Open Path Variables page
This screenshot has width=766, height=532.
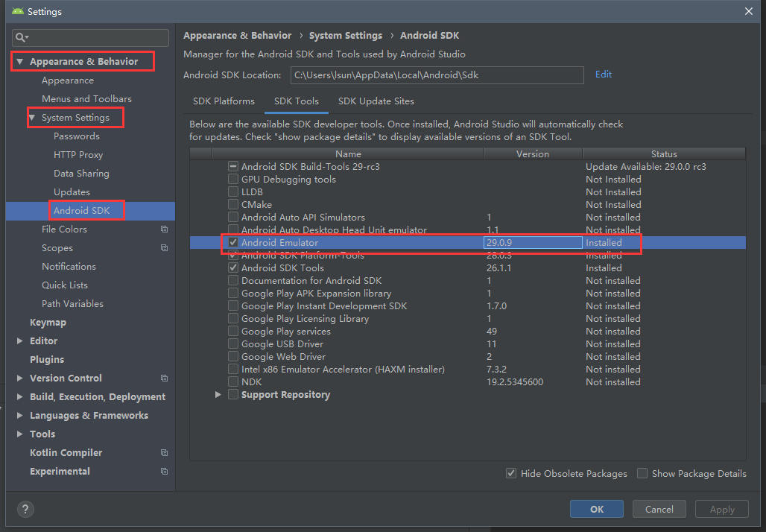coord(72,304)
